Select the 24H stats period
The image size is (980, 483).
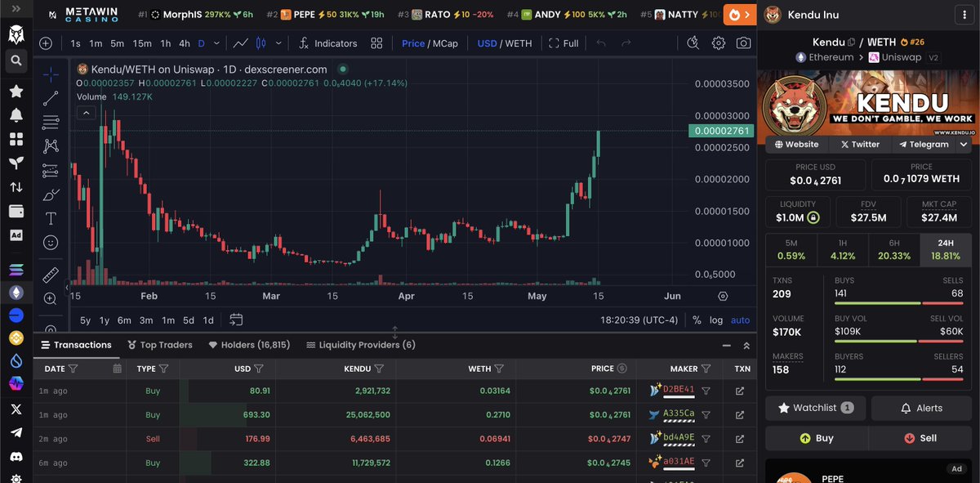(x=946, y=249)
